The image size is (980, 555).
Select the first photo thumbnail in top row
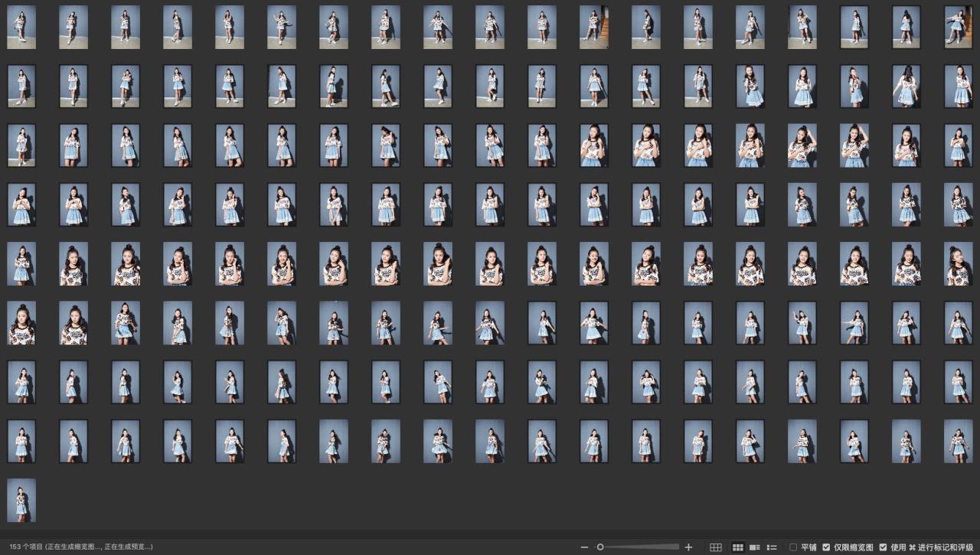21,27
